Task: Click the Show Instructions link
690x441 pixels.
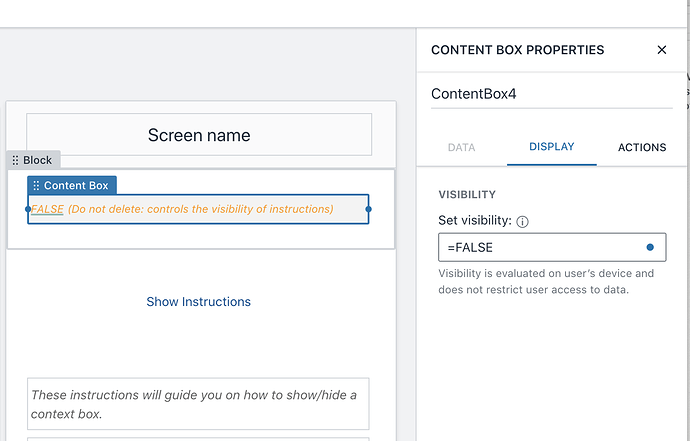Action: [198, 301]
